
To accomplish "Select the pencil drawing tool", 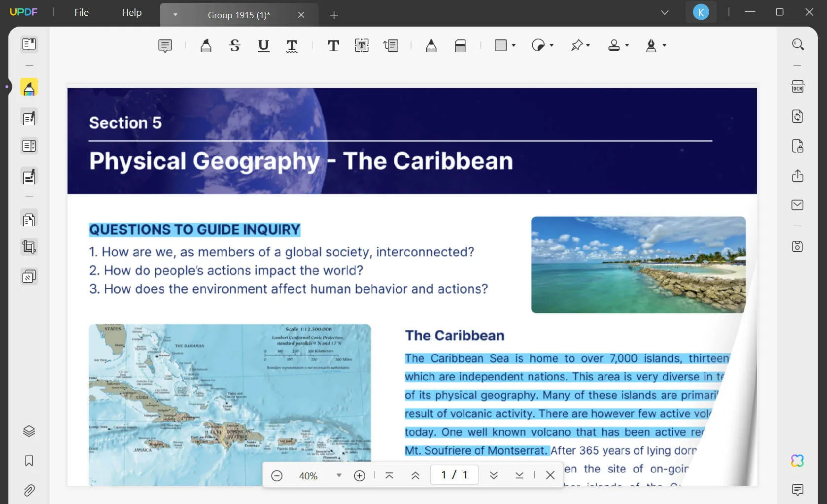I will coord(431,45).
